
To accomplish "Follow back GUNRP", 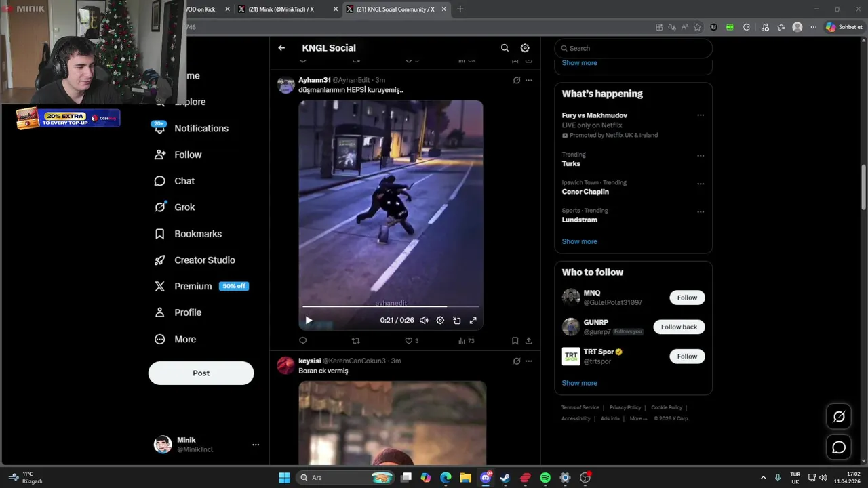I will click(679, 327).
